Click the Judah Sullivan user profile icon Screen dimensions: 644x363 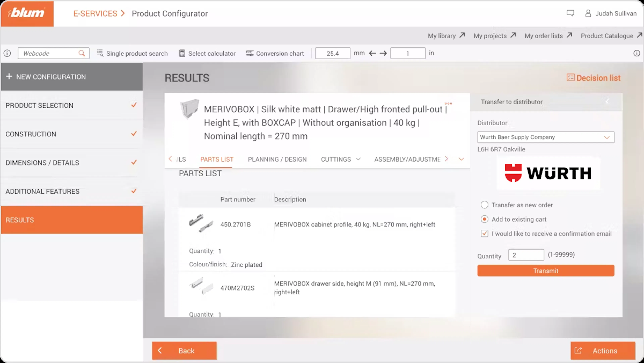[x=588, y=13]
